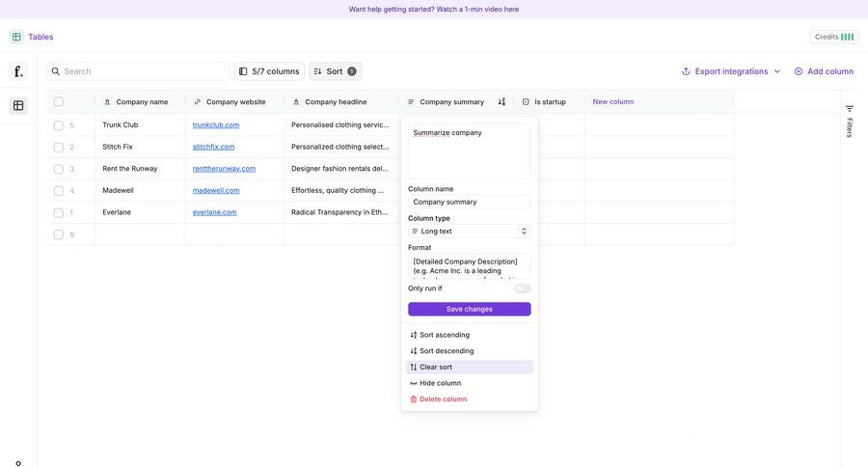868x467 pixels.
Task: Click the Search input field
Action: click(x=138, y=71)
